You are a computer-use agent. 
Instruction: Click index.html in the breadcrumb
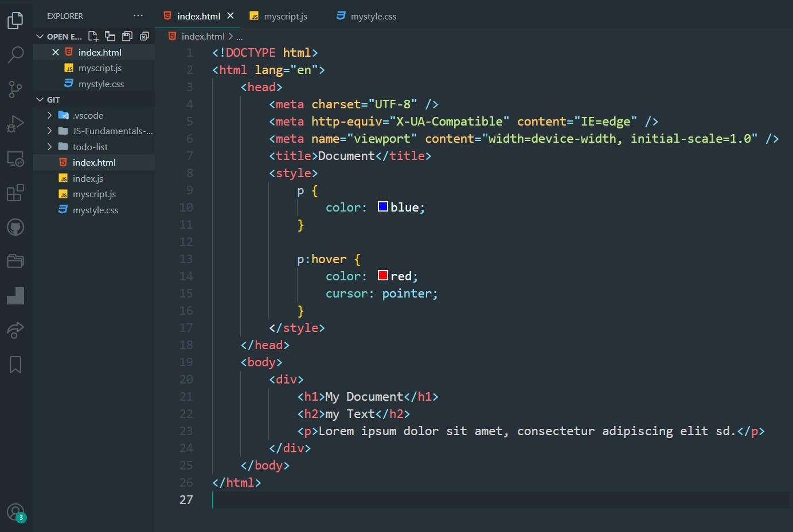coord(203,36)
